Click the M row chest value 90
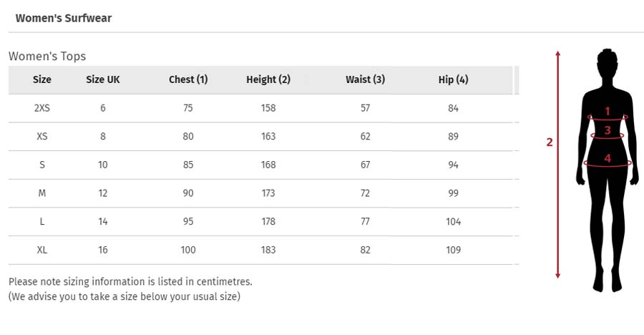Viewport: 644px width, 335px height. pos(188,193)
